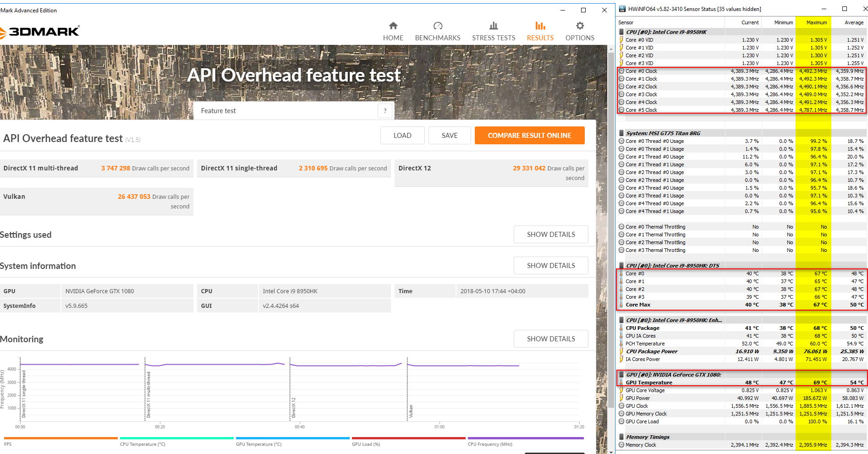Show details for Monitoring section

pyautogui.click(x=551, y=339)
